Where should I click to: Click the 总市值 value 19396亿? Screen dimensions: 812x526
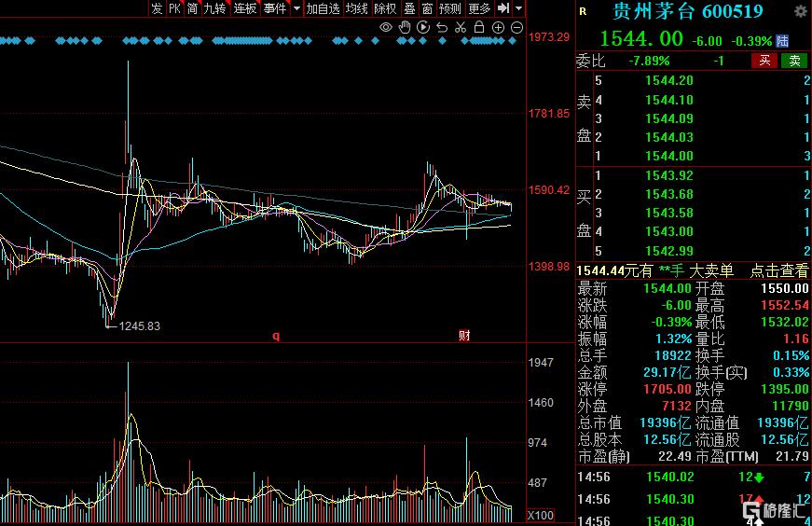[665, 422]
